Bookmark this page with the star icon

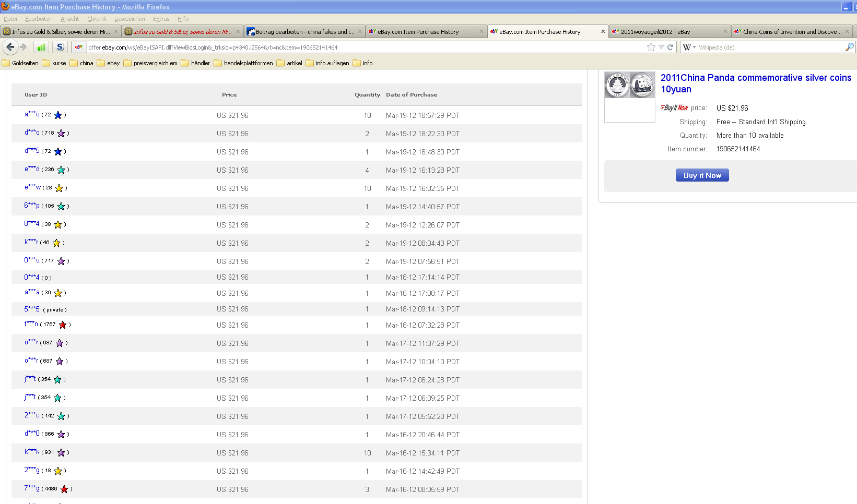[x=651, y=47]
